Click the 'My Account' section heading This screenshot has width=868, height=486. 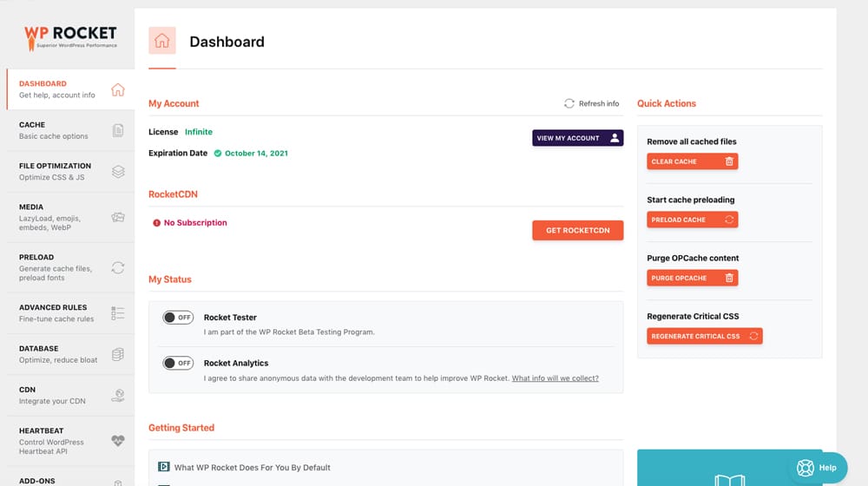point(174,103)
